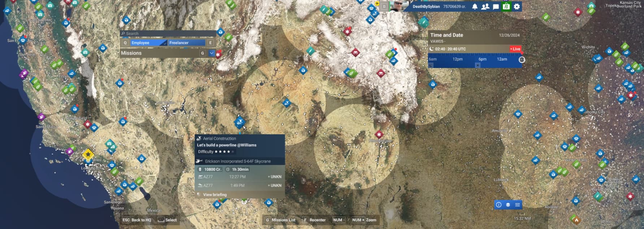Screen dimensions: 644x229
Task: Click the title "Let's build a powerline @Williams"
Action: [x=227, y=145]
